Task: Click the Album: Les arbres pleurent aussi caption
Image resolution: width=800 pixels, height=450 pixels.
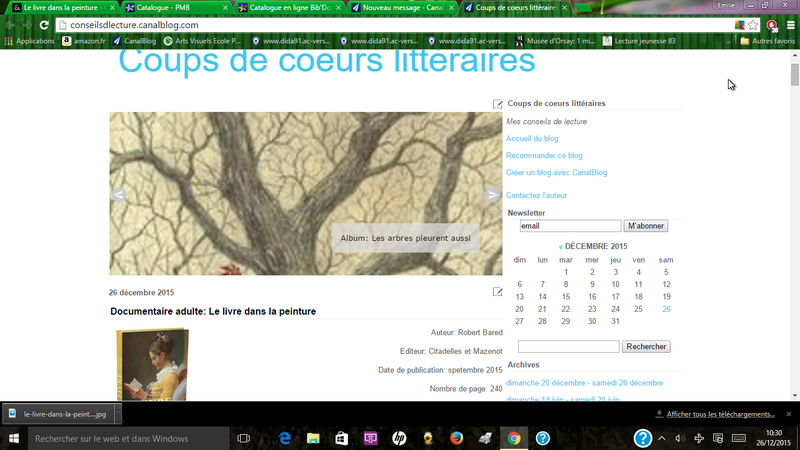Action: [x=406, y=238]
